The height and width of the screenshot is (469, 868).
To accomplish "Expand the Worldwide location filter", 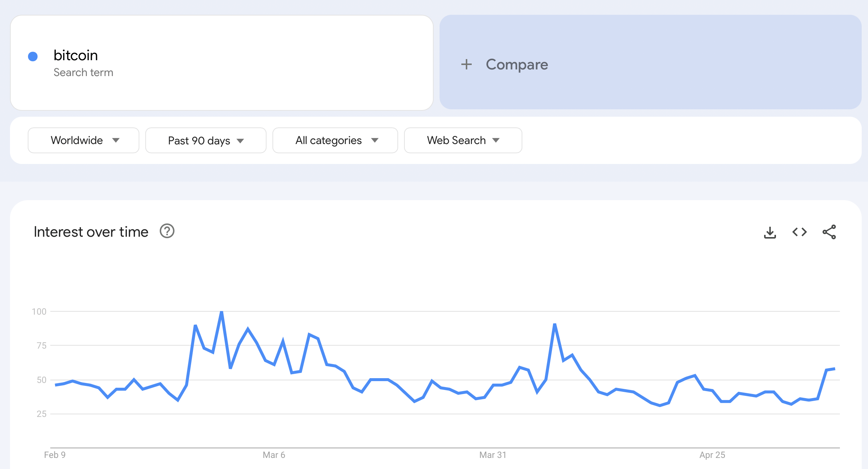I will (x=83, y=140).
